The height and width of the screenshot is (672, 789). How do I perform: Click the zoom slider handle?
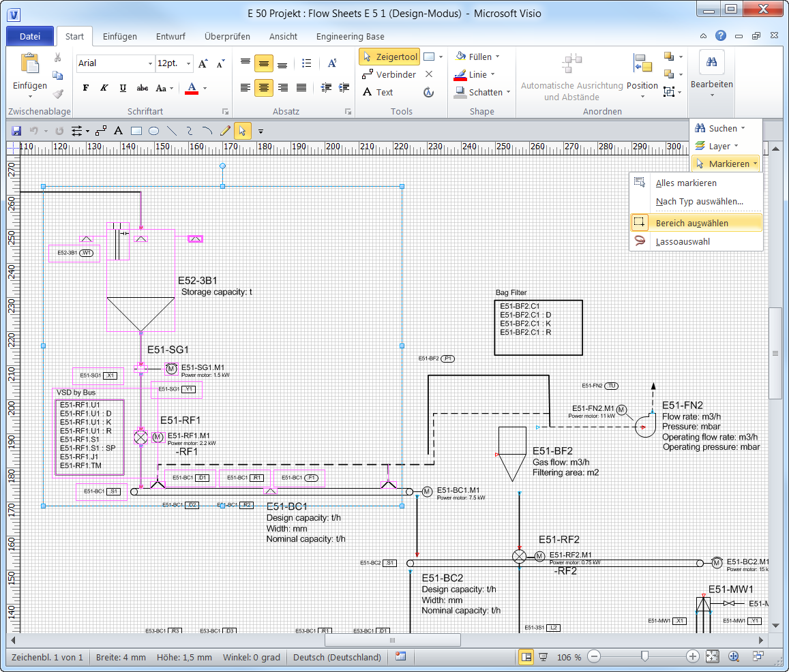644,656
